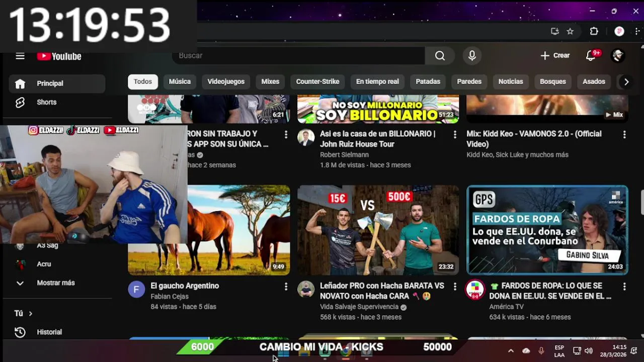This screenshot has width=644, height=362.
Task: Open options for FARDOS DE ROPA video
Action: point(624,287)
